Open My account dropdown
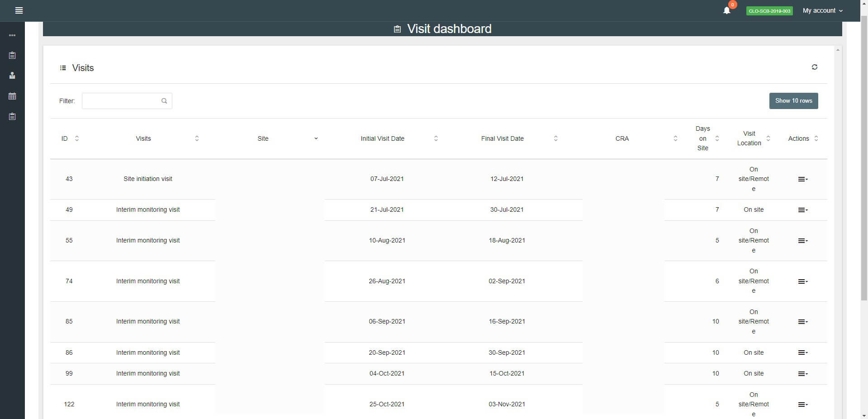 coord(823,10)
